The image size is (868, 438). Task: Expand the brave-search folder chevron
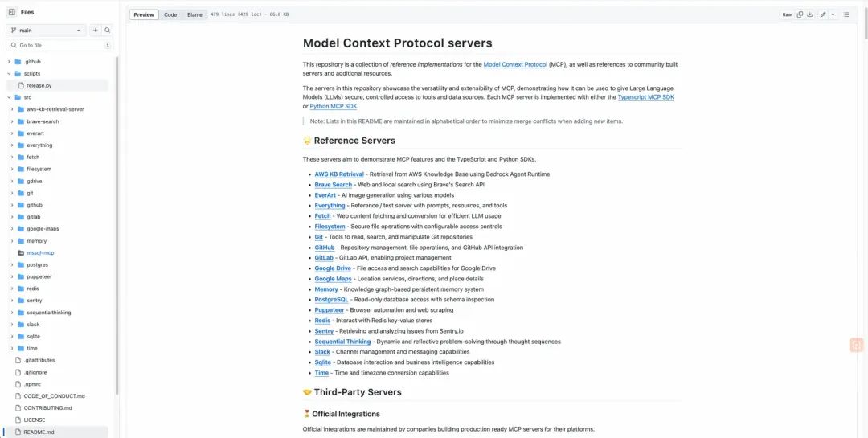[12, 121]
